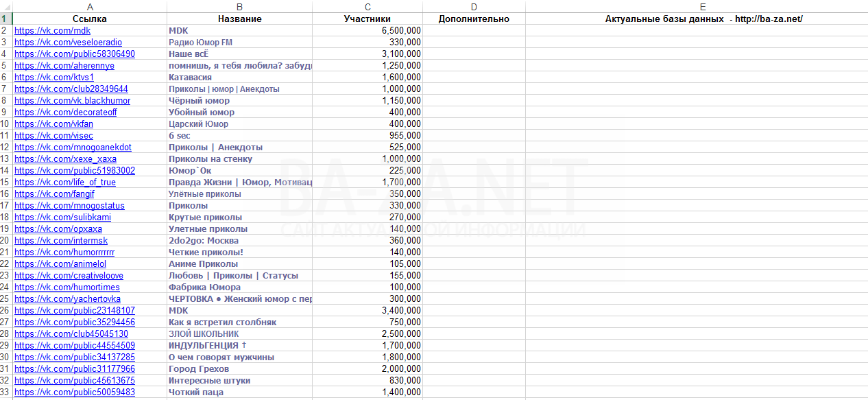
Task: Open the vk.com/visec link
Action: pyautogui.click(x=53, y=135)
